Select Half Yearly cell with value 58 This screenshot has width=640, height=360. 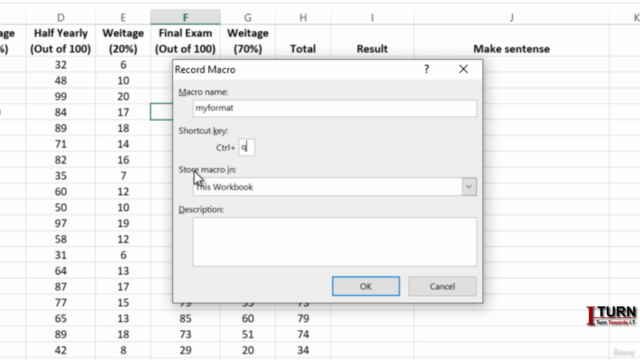(60, 239)
